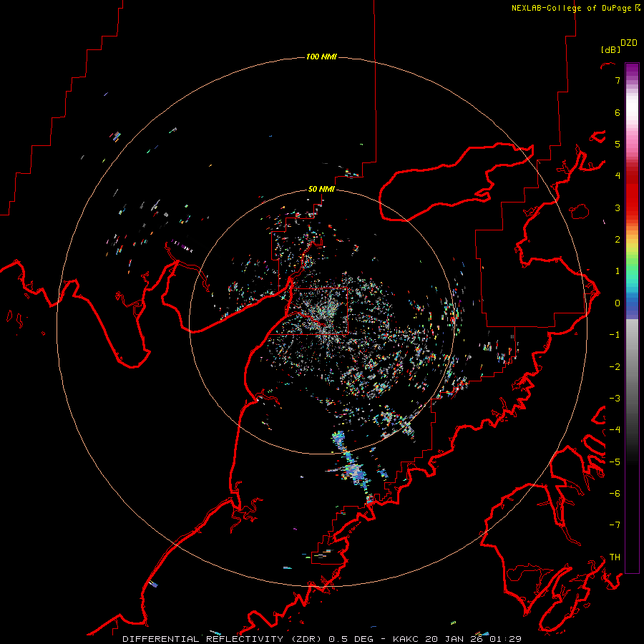This screenshot has height=644, width=644.
Task: Click the '[dB]' unit label
Action: (610, 49)
